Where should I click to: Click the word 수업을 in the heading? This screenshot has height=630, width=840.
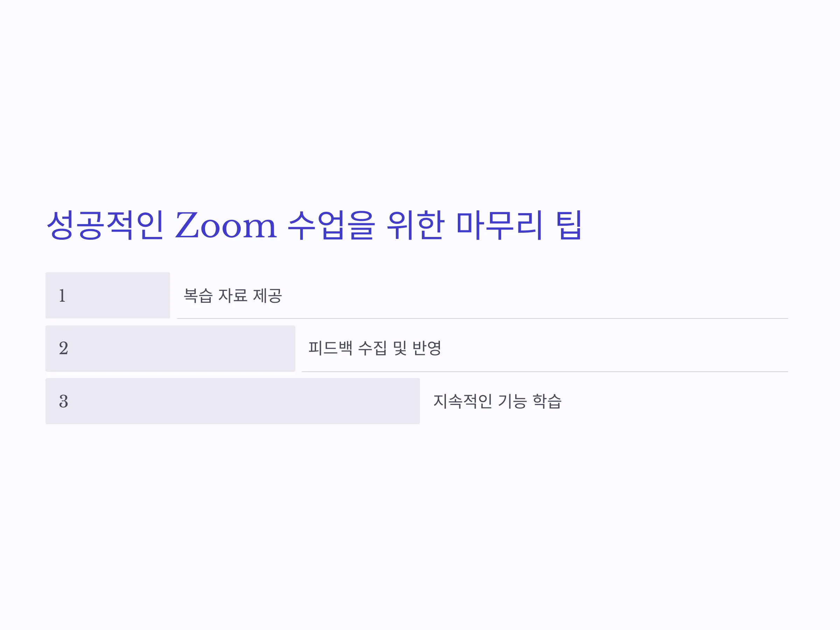[x=331, y=225]
